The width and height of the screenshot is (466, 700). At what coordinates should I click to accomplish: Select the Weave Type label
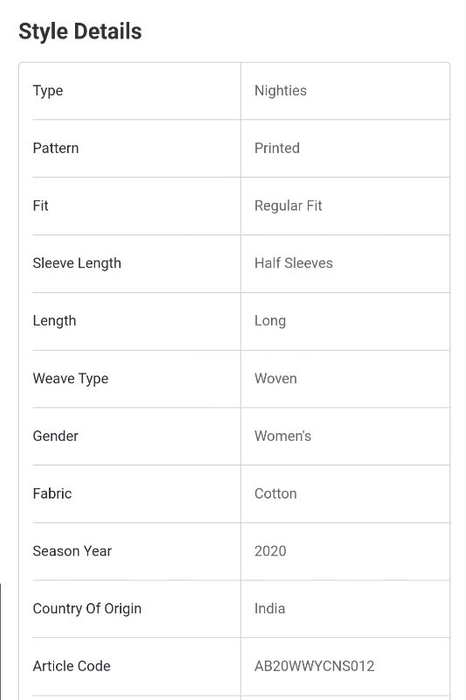71,379
